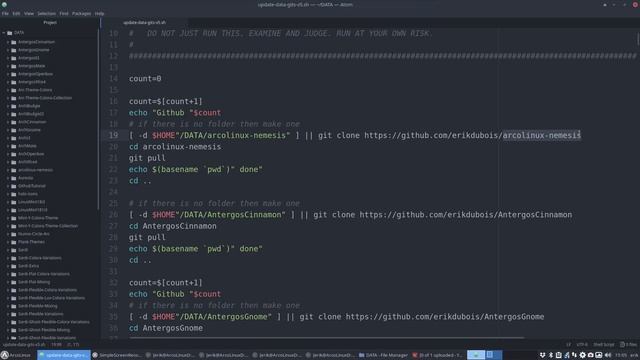Select the ArchXfce4 folder name in tree

28,162
